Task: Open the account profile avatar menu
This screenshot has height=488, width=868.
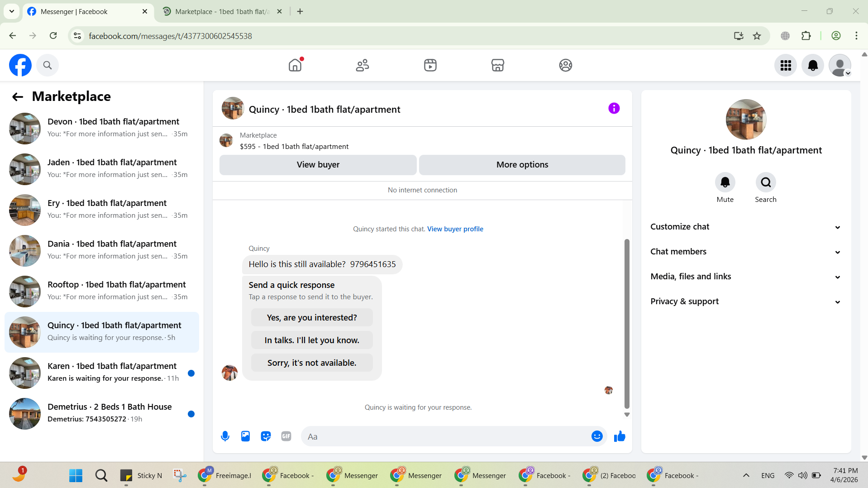Action: tap(840, 65)
